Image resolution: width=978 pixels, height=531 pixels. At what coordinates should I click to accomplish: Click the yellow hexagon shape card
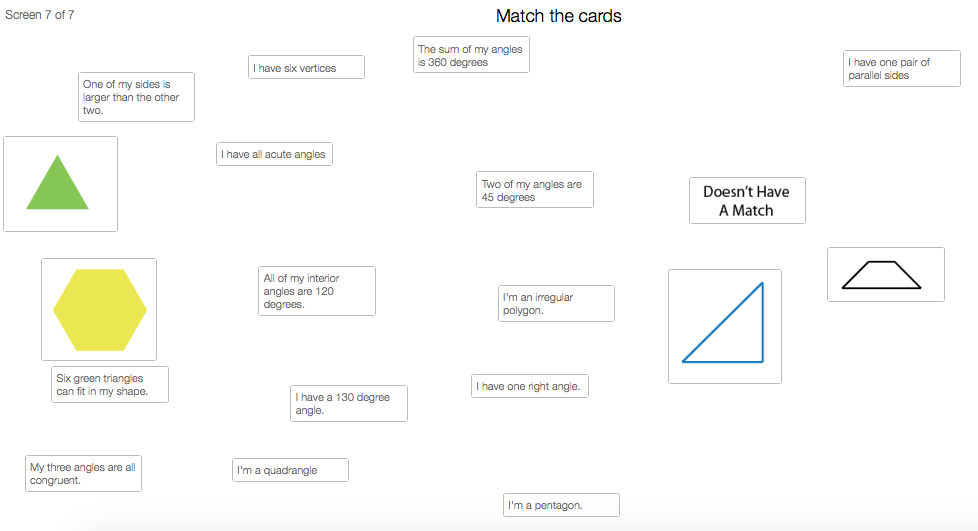(99, 309)
